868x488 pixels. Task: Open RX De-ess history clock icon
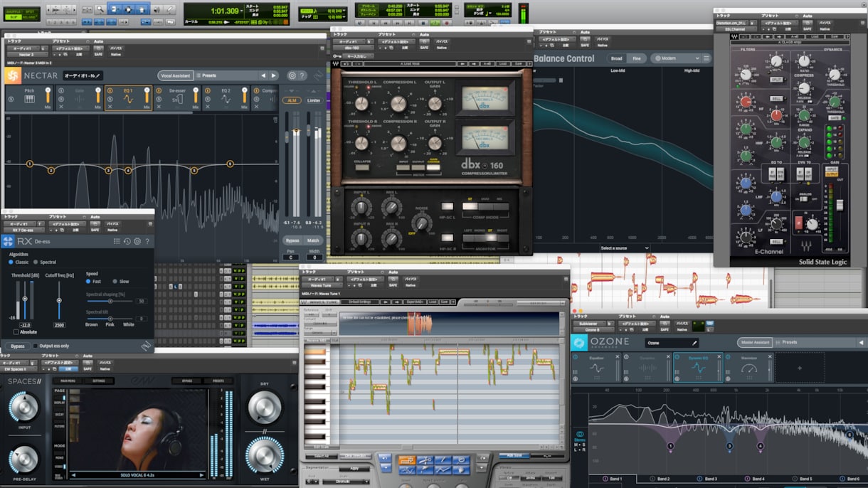click(x=127, y=242)
